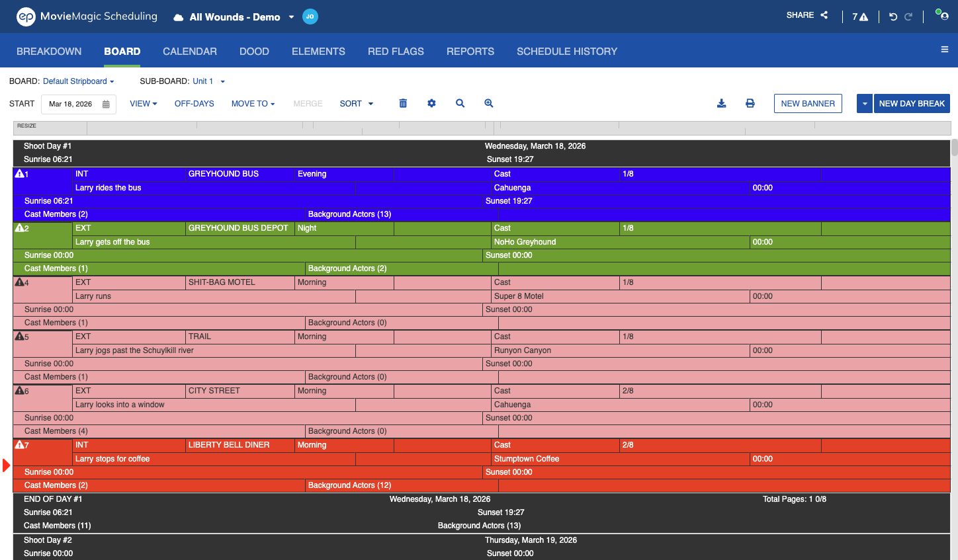Click the search magnifier icon

click(460, 103)
